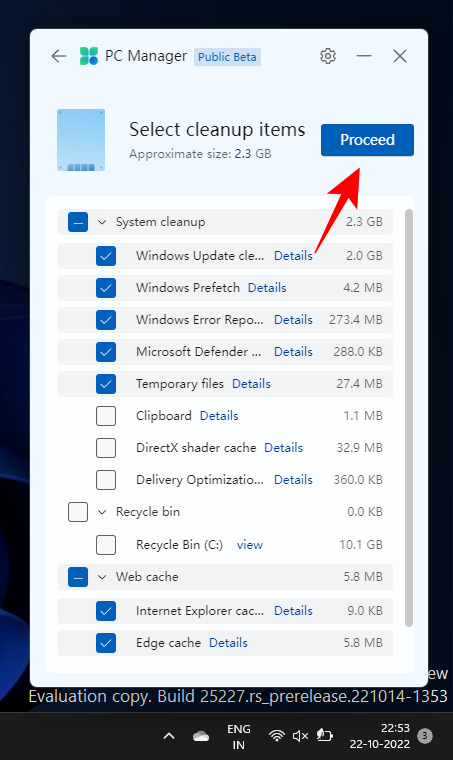Screen dimensions: 453x760
Task: Collapse the Web cache section chevron
Action: tap(102, 577)
